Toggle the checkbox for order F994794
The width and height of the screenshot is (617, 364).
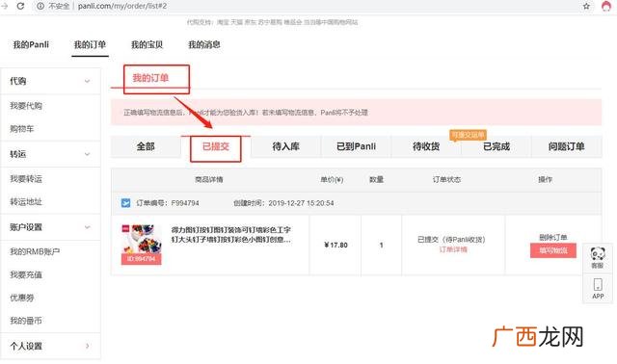[125, 203]
